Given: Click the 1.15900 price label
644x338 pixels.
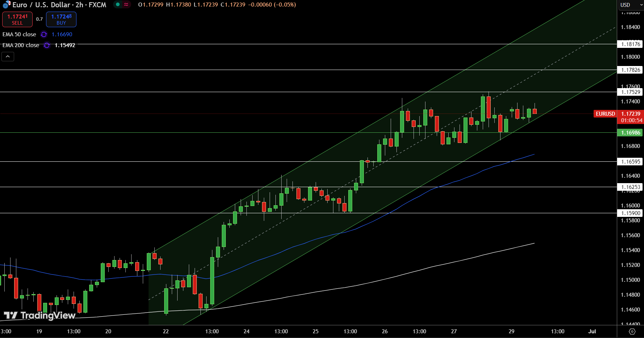Looking at the screenshot, I should click(x=630, y=213).
